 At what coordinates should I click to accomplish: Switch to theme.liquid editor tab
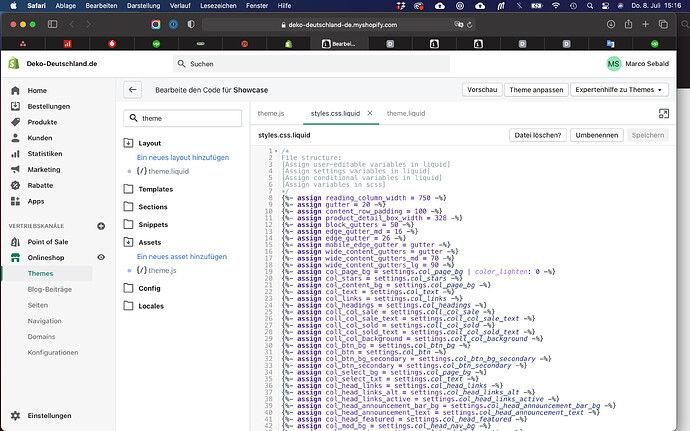click(x=406, y=113)
